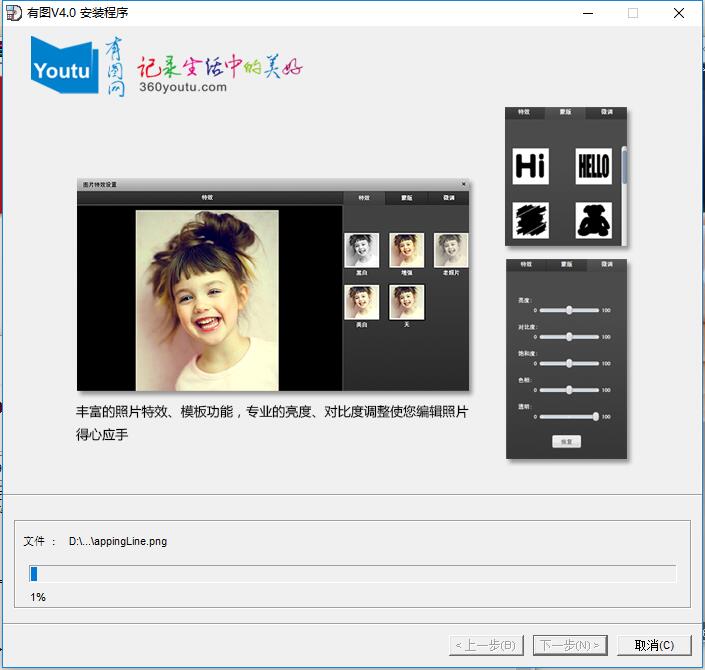
Task: Close the 图片特效设置 effects dialog
Action: click(x=463, y=185)
